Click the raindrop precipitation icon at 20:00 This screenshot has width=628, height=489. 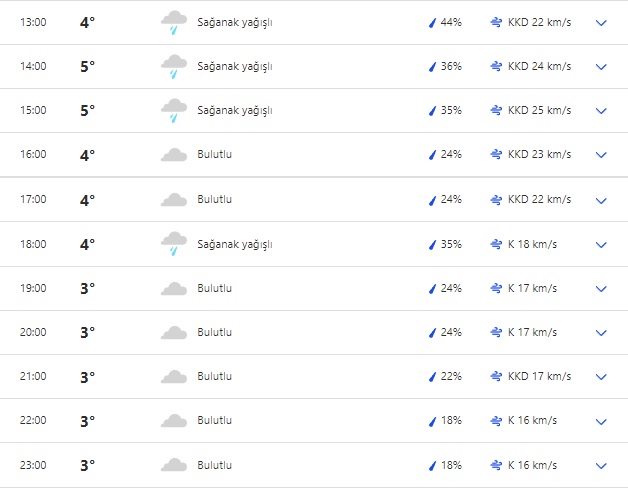(433, 333)
